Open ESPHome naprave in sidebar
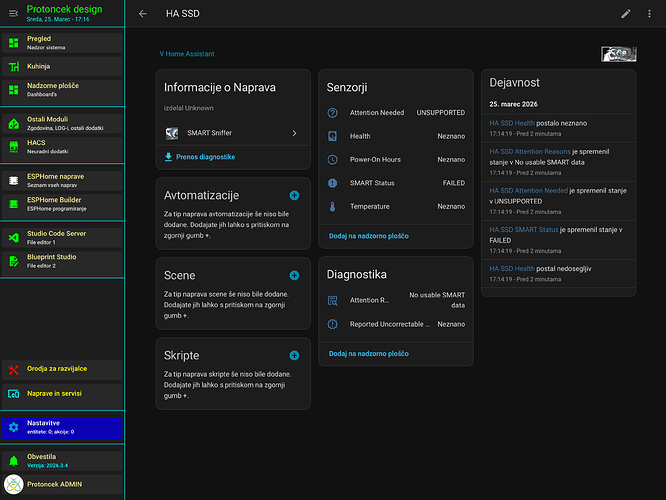The width and height of the screenshot is (666, 500). click(62, 181)
